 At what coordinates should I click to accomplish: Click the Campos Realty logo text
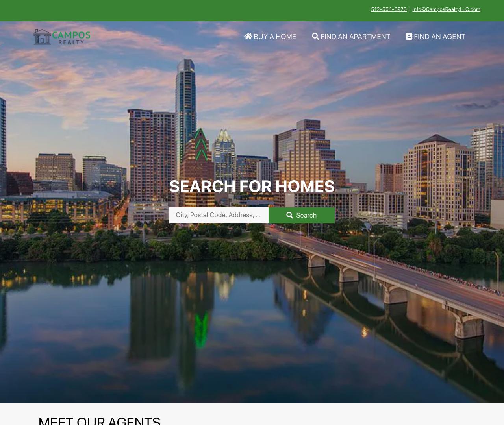coord(71,37)
